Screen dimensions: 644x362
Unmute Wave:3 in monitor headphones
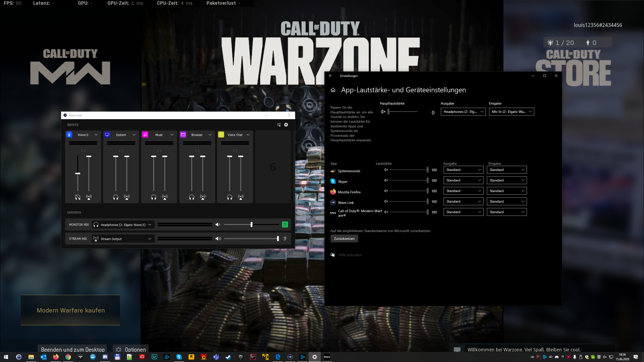(78, 197)
